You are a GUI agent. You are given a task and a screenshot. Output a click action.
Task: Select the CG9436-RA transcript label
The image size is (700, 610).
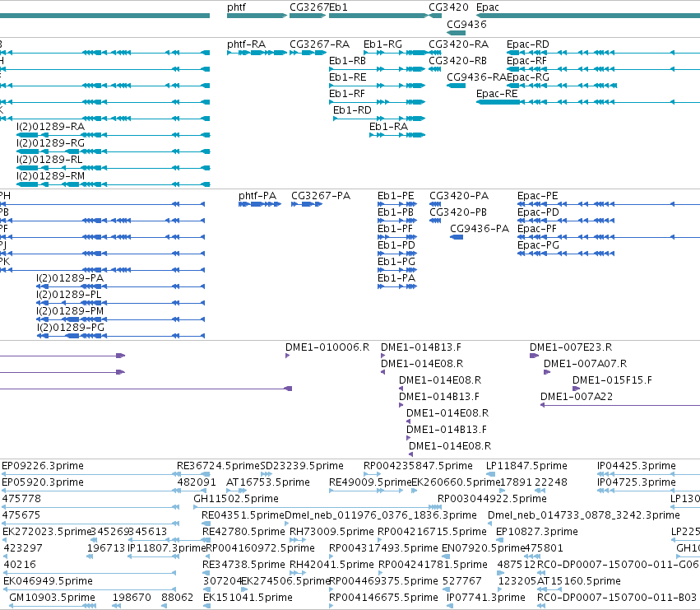[476, 77]
